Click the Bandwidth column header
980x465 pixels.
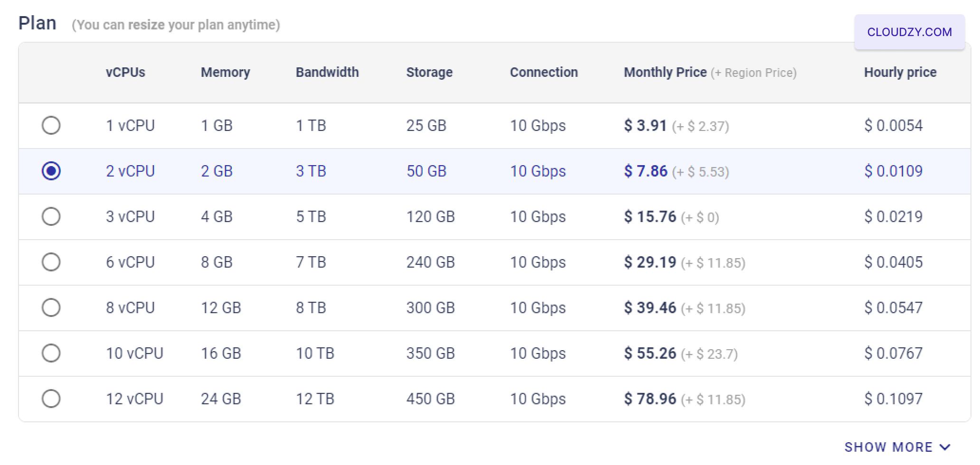pos(327,72)
